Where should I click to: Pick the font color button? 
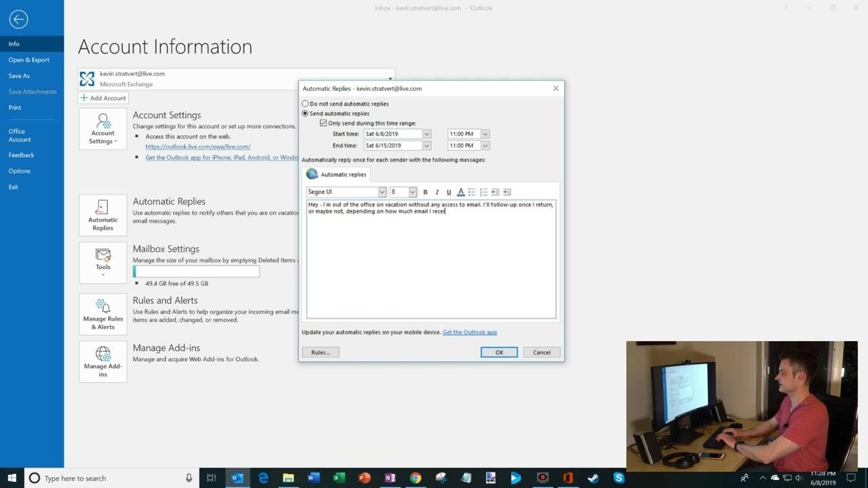click(460, 192)
